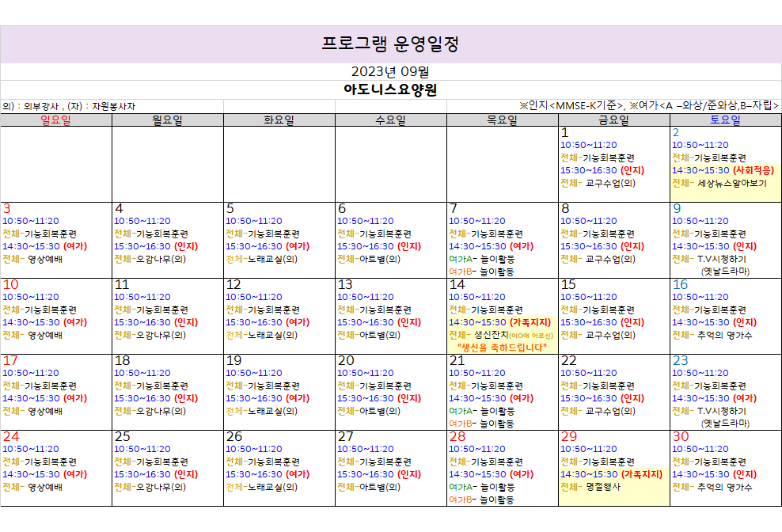
Task: Click the title "프로그램 운영일정"
Action: click(390, 44)
